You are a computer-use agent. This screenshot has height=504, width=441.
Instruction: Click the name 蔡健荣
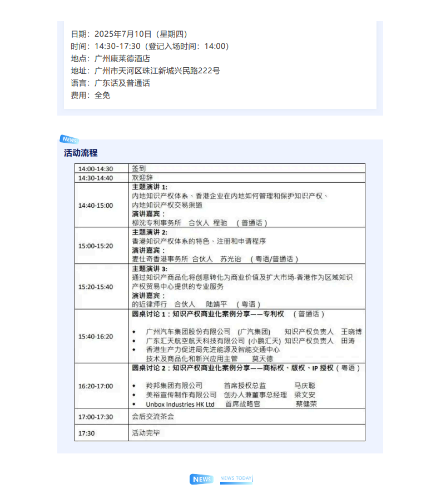306,404
